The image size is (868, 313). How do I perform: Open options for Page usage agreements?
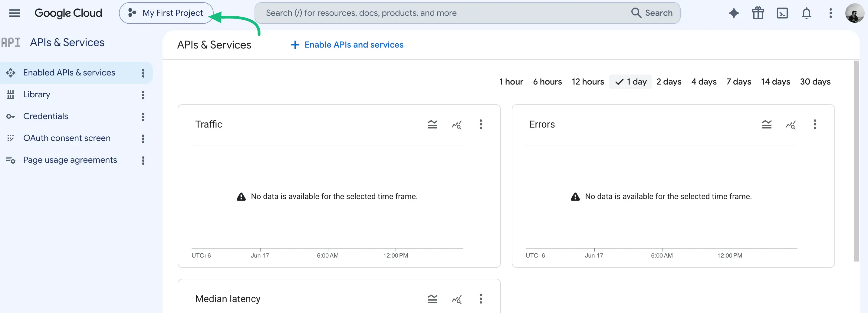(143, 161)
